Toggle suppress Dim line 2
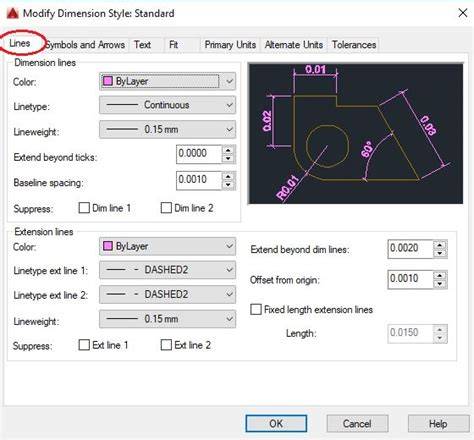This screenshot has width=474, height=440. pyautogui.click(x=166, y=208)
